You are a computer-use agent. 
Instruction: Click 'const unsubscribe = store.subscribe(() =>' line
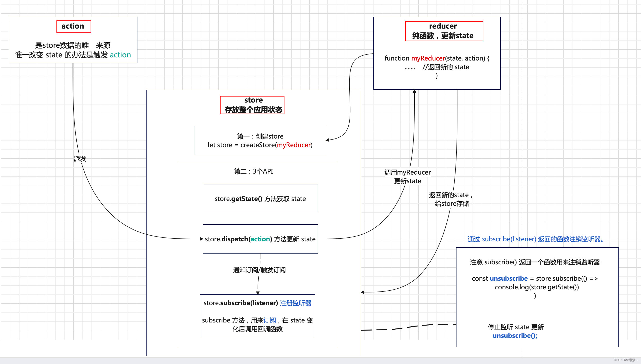pyautogui.click(x=535, y=279)
